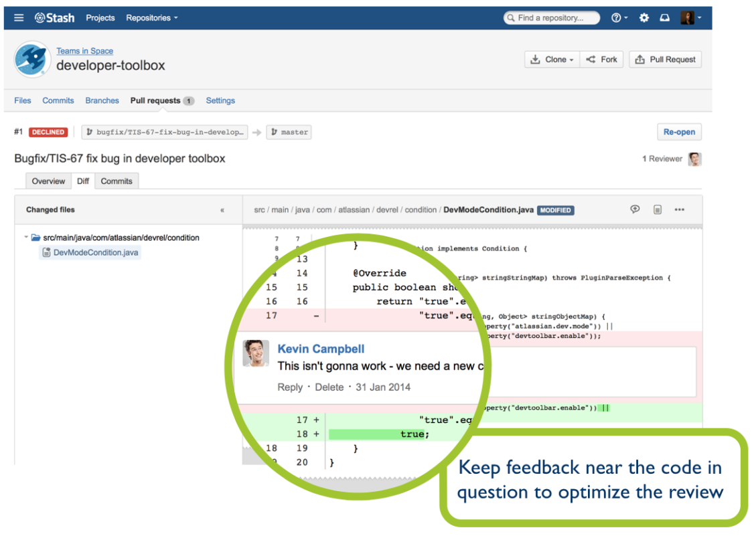Click the Re-open button
This screenshot has width=756, height=542.
point(679,132)
